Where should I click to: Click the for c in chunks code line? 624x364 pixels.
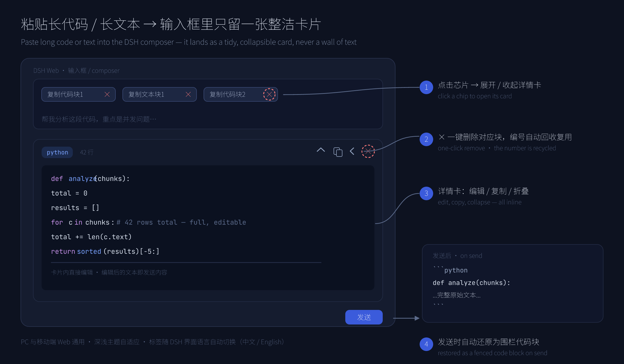pos(148,222)
